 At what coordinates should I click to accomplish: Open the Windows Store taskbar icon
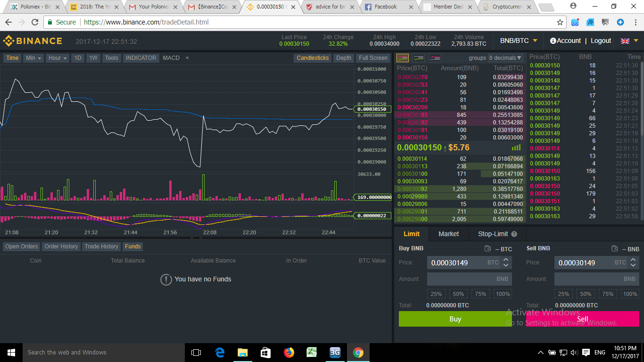click(x=265, y=352)
